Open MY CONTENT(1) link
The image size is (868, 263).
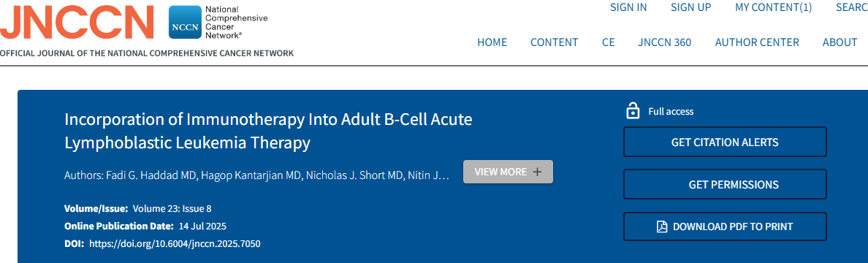[773, 7]
